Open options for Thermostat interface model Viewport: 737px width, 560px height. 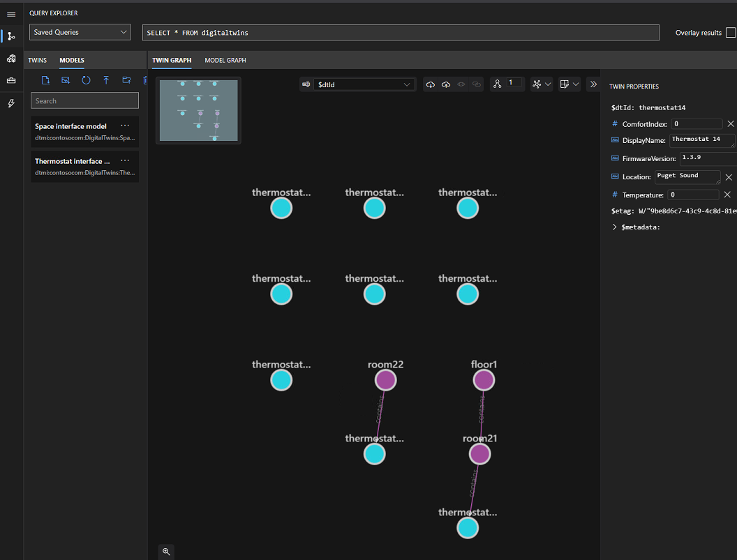125,160
